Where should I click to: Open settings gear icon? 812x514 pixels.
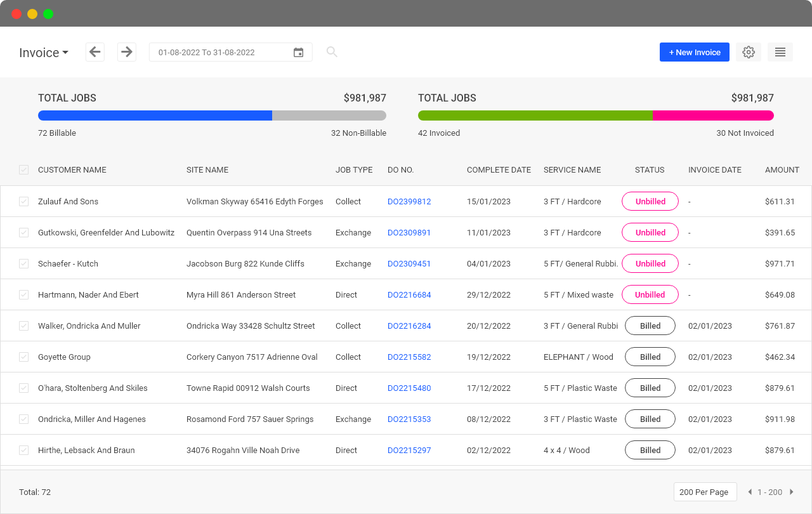(x=749, y=52)
